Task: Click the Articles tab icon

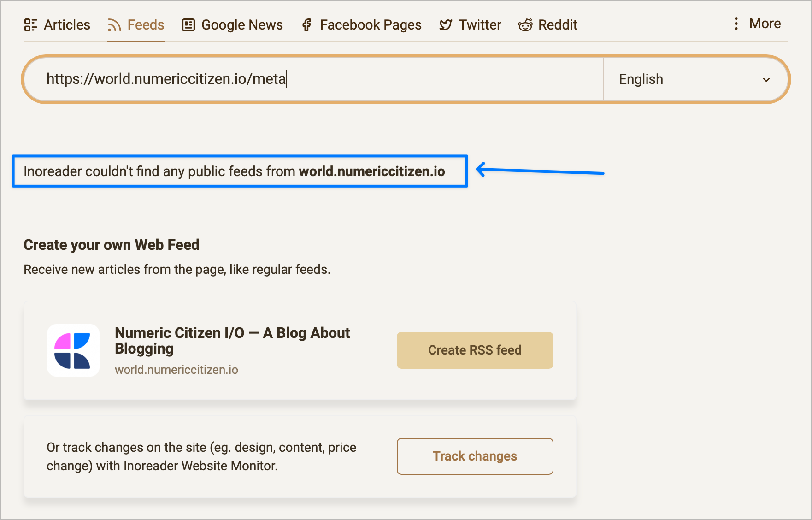Action: (x=30, y=24)
